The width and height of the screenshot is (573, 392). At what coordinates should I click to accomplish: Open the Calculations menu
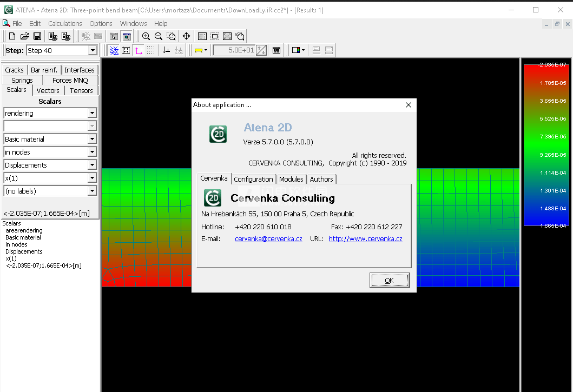[x=65, y=23]
